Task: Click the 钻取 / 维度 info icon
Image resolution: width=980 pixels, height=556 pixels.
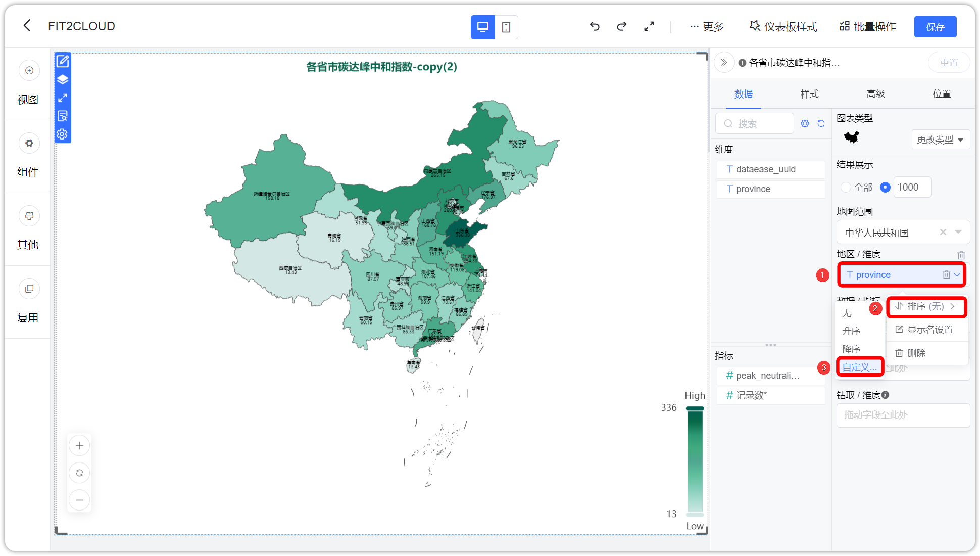Action: tap(886, 395)
